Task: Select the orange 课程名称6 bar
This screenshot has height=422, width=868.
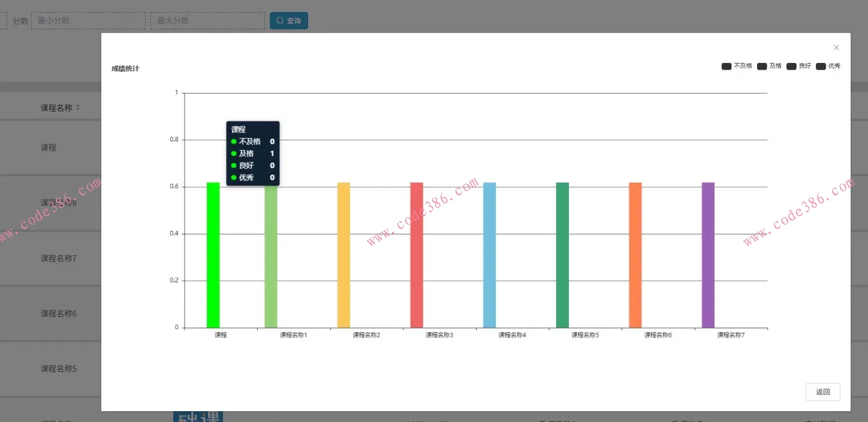Action: click(635, 255)
